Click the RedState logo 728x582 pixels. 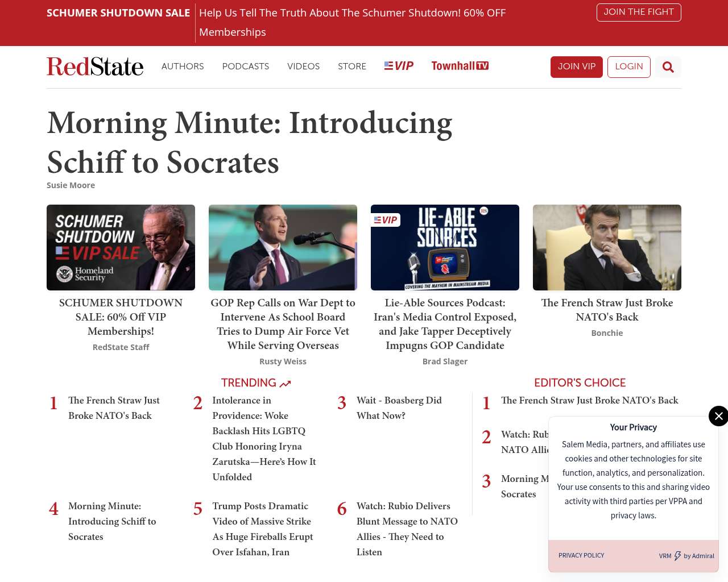pos(95,66)
